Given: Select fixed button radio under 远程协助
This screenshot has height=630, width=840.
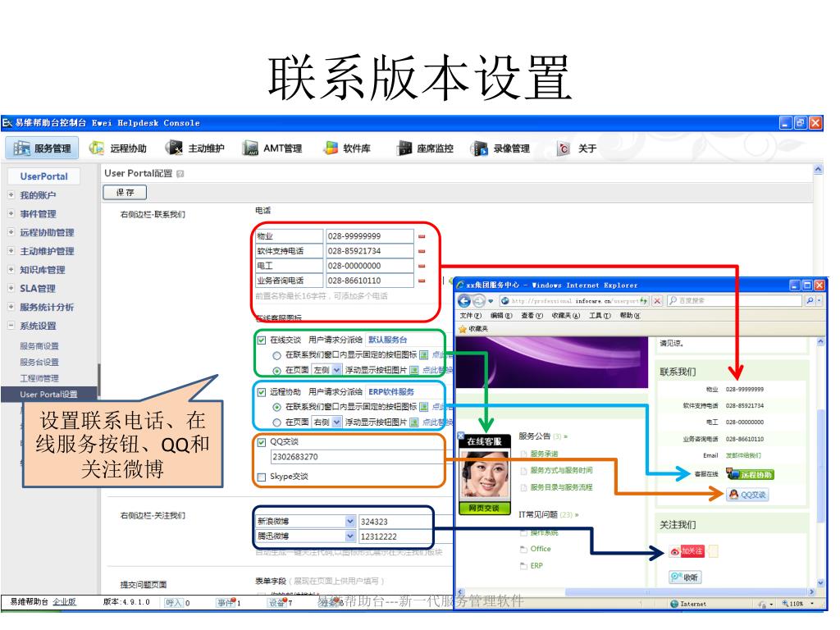Looking at the screenshot, I should tap(277, 407).
